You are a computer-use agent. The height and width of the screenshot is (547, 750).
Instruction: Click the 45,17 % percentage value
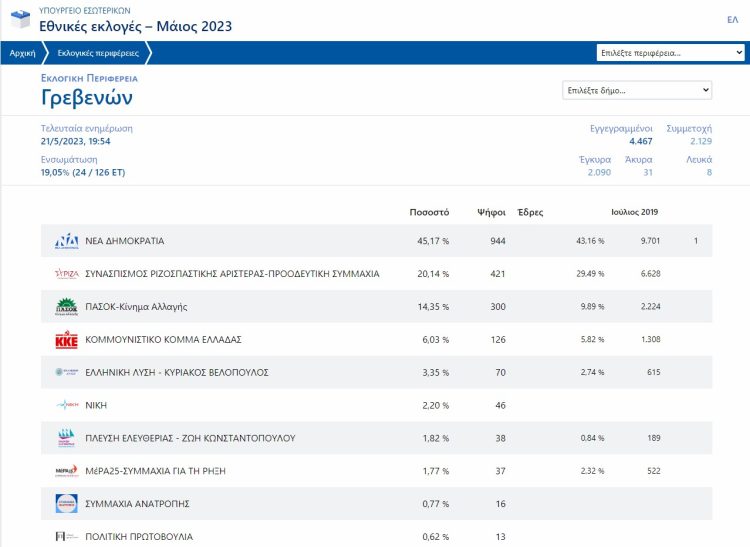(433, 241)
